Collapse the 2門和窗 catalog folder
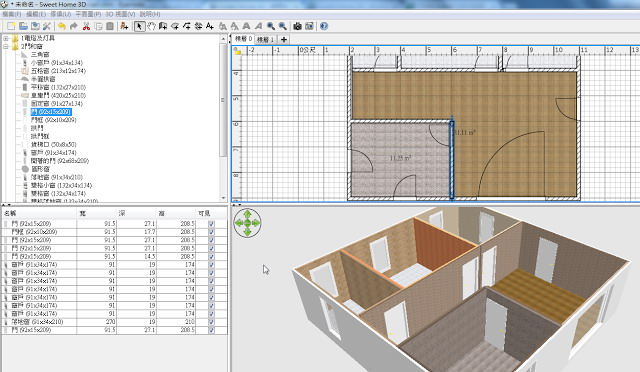Screen dimensions: 640x372 6,47
